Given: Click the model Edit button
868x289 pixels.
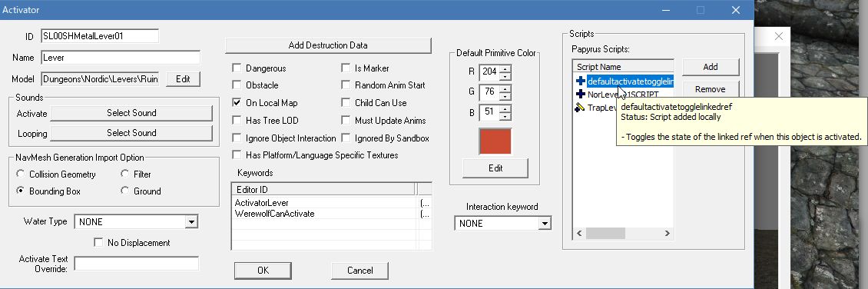Looking at the screenshot, I should [x=184, y=79].
